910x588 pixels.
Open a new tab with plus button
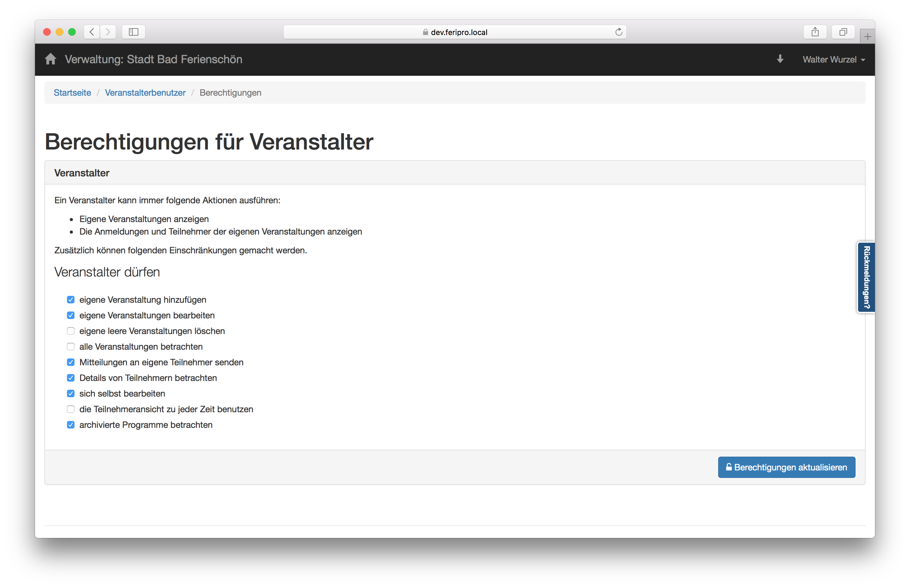[867, 37]
